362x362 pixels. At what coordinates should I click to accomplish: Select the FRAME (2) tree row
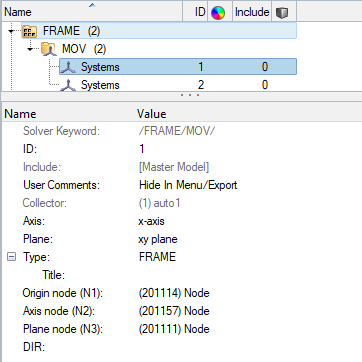(x=159, y=31)
